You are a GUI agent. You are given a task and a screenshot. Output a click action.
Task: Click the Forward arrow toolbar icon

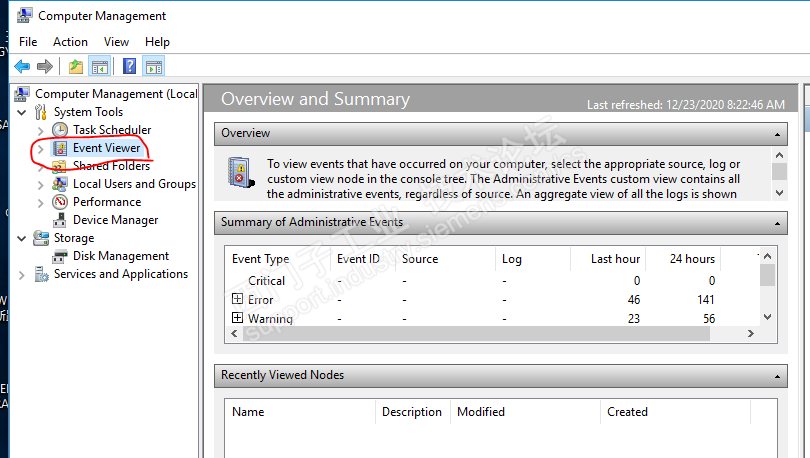45,66
